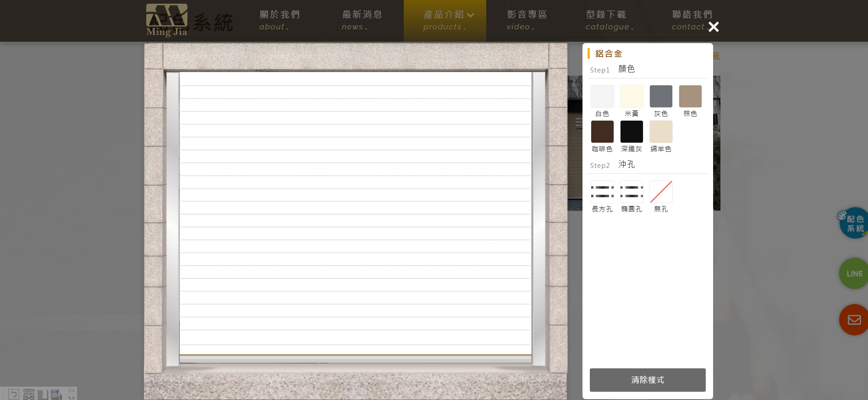868x400 pixels.
Task: Select the 長方孔 rectangular punch pattern
Action: point(602,192)
